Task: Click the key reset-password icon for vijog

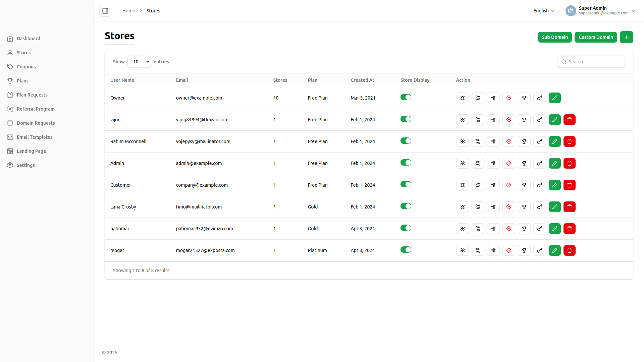Action: (x=539, y=120)
